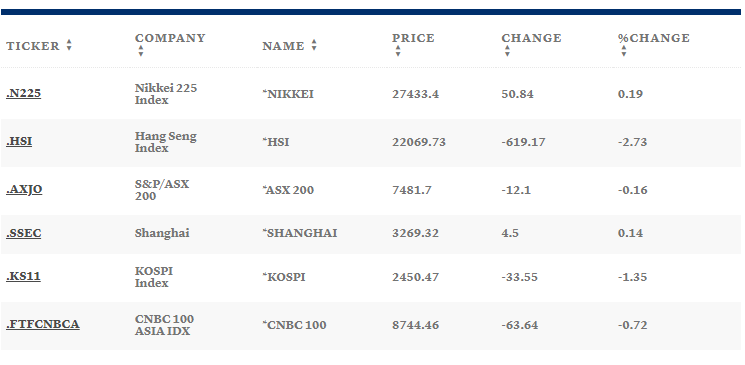745x365 pixels.
Task: Click the COMPANY column header text
Action: (170, 38)
